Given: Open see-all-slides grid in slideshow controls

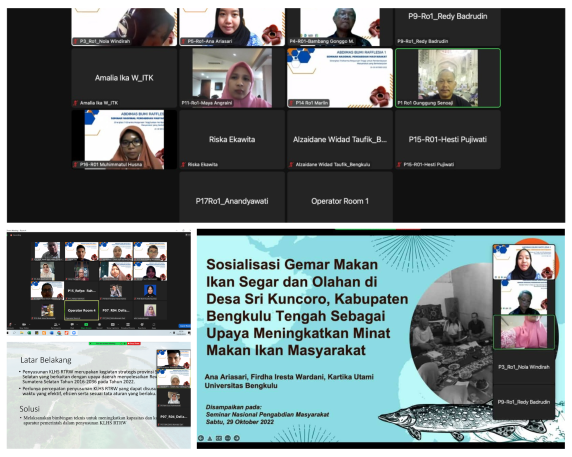Looking at the screenshot, I should 219,438.
